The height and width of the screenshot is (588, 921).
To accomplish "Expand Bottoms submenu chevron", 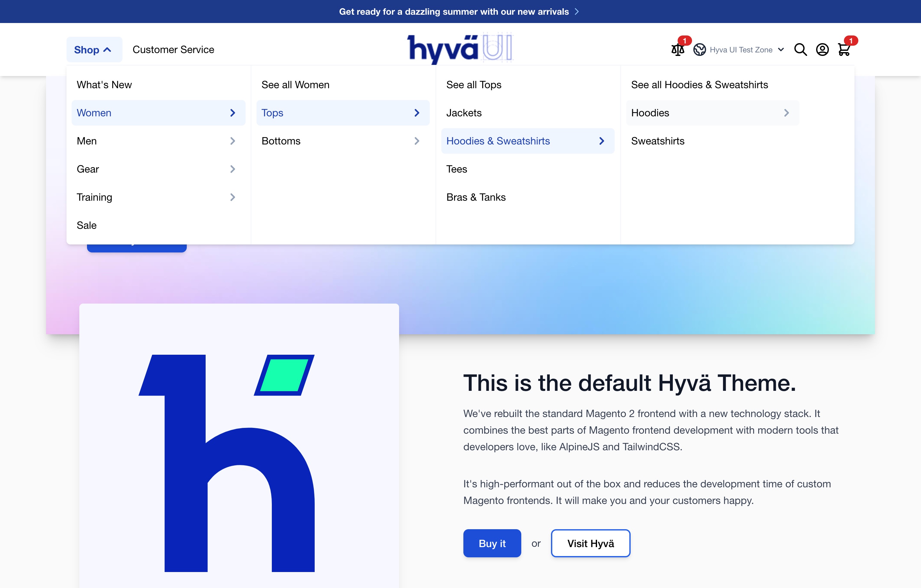I will [x=417, y=141].
